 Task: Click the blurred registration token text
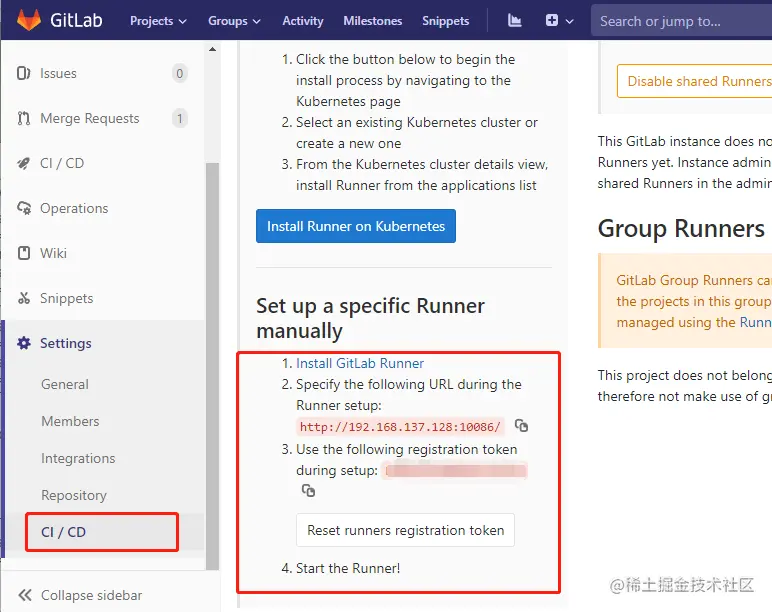[x=455, y=470]
